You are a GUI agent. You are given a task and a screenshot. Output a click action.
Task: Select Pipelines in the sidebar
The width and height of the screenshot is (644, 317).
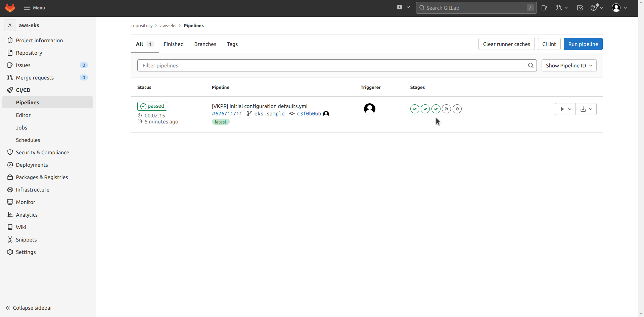tap(48, 102)
